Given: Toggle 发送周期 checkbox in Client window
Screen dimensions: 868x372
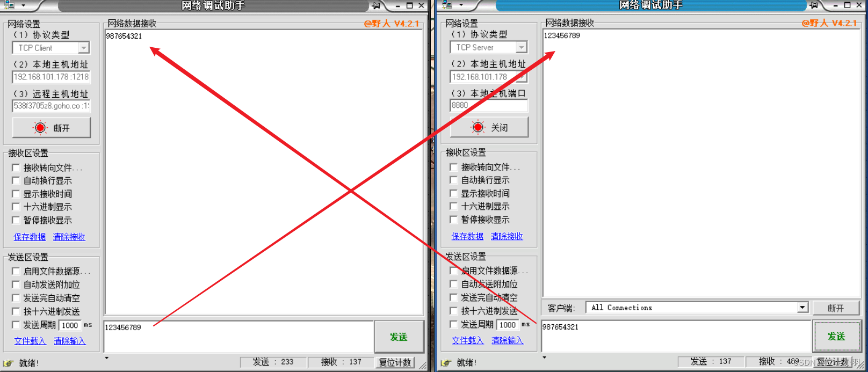Looking at the screenshot, I should 16,325.
